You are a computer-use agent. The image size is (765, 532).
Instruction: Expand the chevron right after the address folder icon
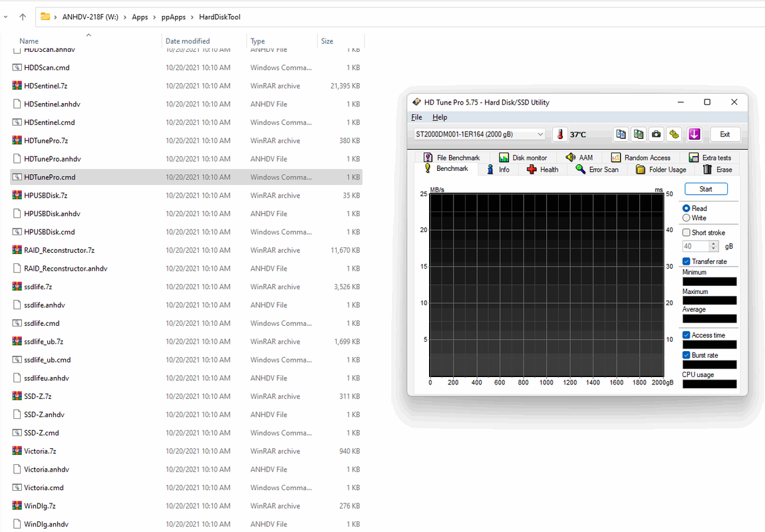point(55,17)
